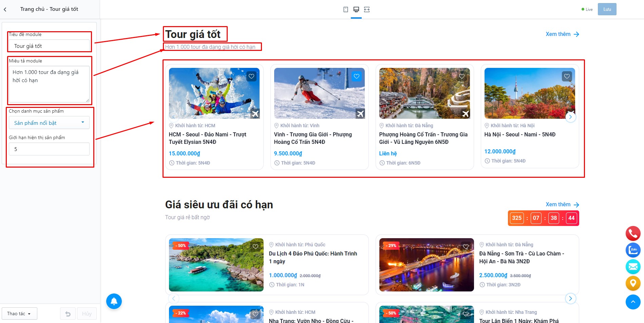Select the desktop preview icon

tap(356, 9)
